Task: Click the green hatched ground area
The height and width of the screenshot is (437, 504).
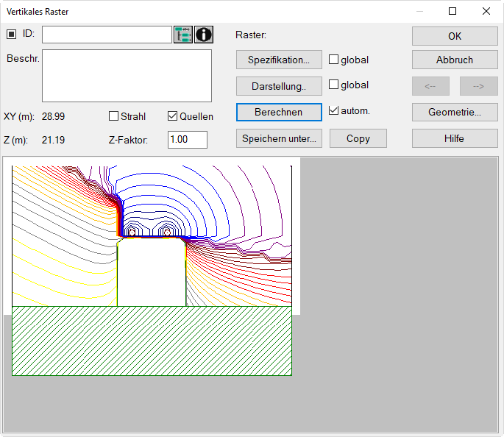Action: coord(152,341)
